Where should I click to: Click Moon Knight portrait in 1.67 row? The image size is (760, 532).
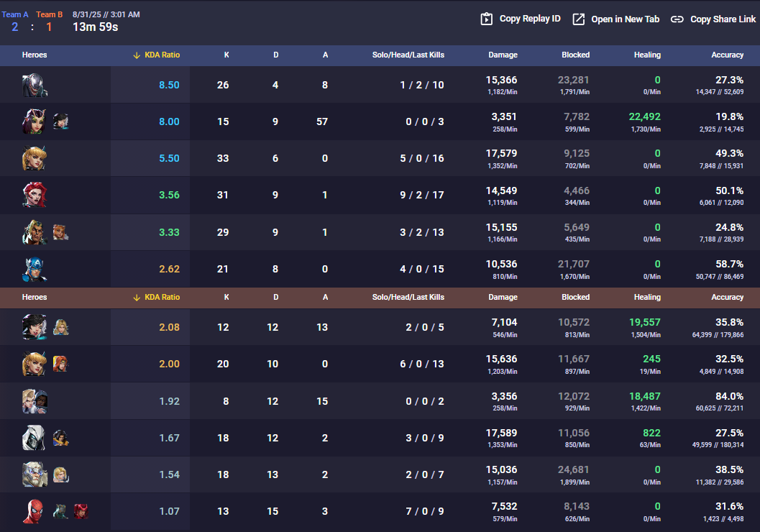[35, 438]
